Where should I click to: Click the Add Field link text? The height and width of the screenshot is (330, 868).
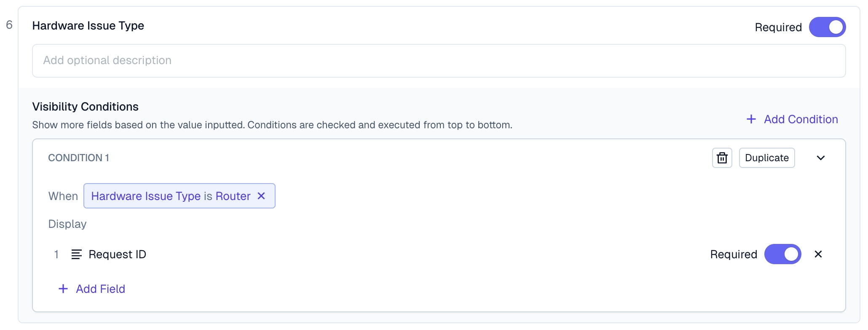tap(100, 289)
